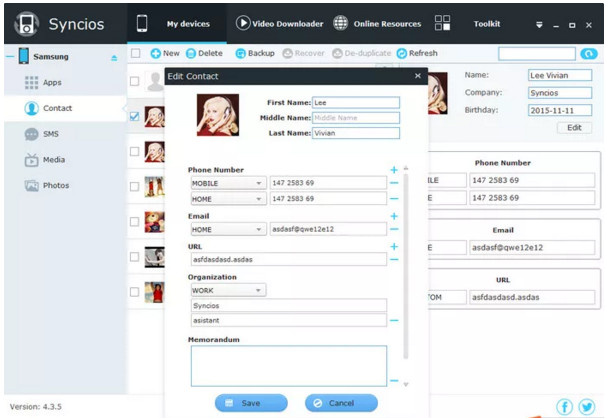Open the Twitter share icon
This screenshot has width=606, height=418.
click(x=587, y=407)
